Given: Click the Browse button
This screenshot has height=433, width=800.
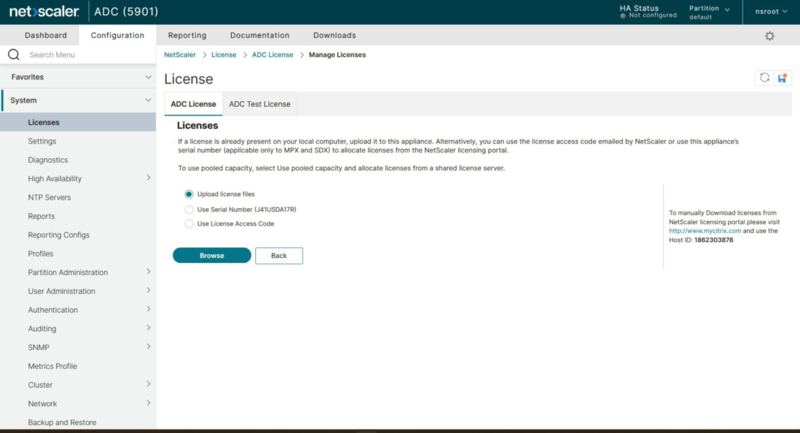Looking at the screenshot, I should [212, 256].
